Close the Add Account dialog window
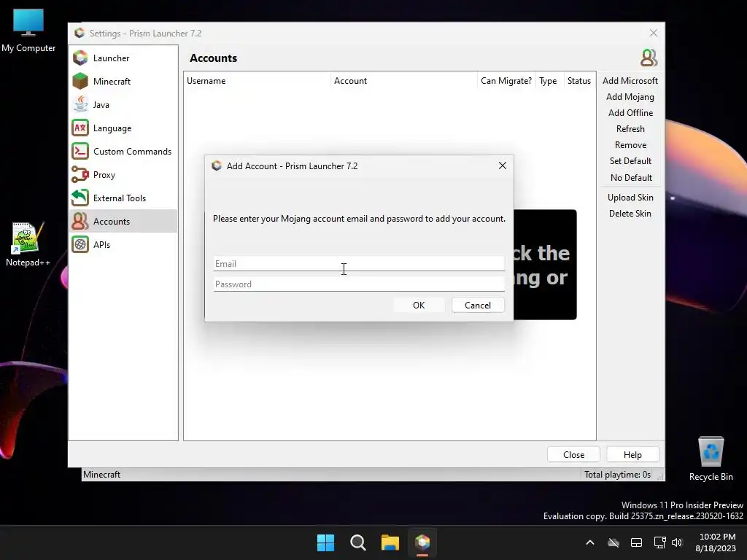747x560 pixels. point(502,166)
